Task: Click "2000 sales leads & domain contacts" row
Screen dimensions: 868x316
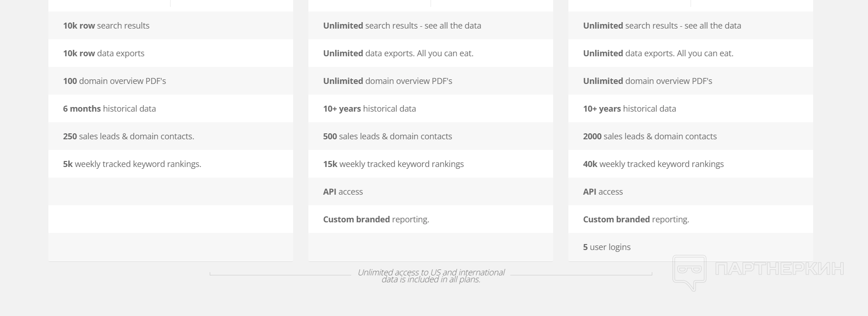Action: coord(650,137)
